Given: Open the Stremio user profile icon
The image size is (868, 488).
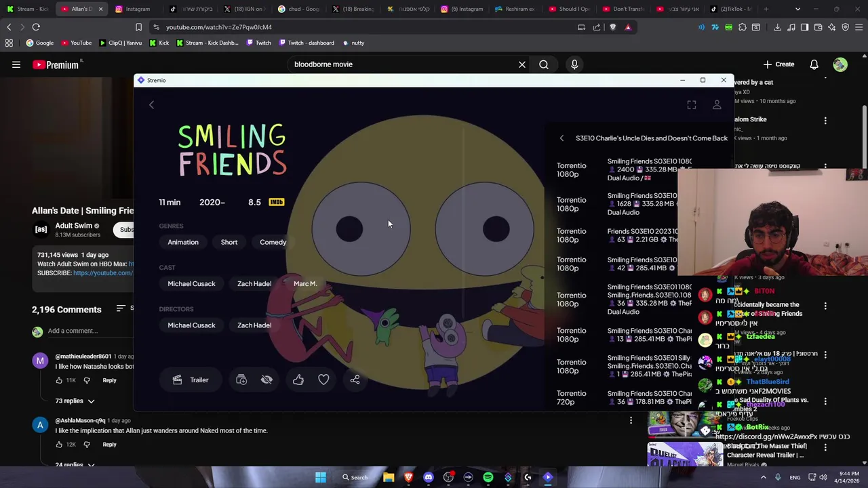Looking at the screenshot, I should point(717,105).
